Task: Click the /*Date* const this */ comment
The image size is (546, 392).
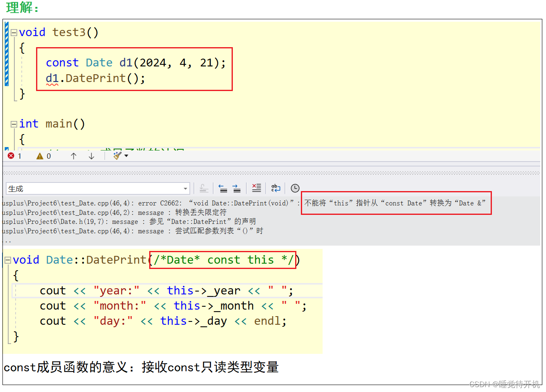Action: (223, 260)
